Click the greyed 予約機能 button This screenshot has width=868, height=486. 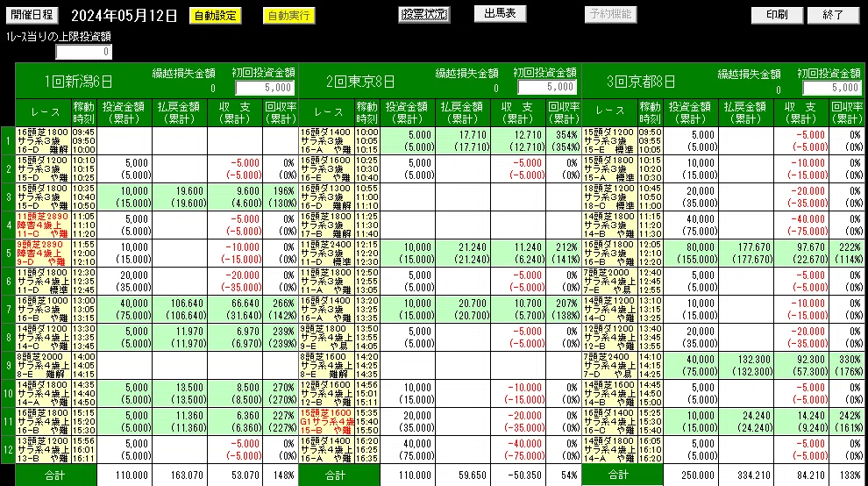point(610,14)
